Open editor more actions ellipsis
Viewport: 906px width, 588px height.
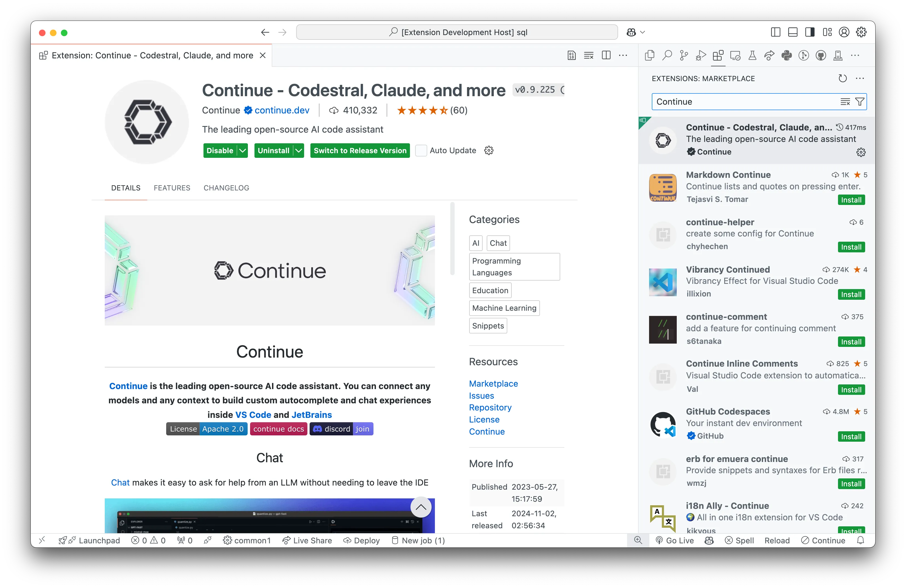tap(623, 56)
